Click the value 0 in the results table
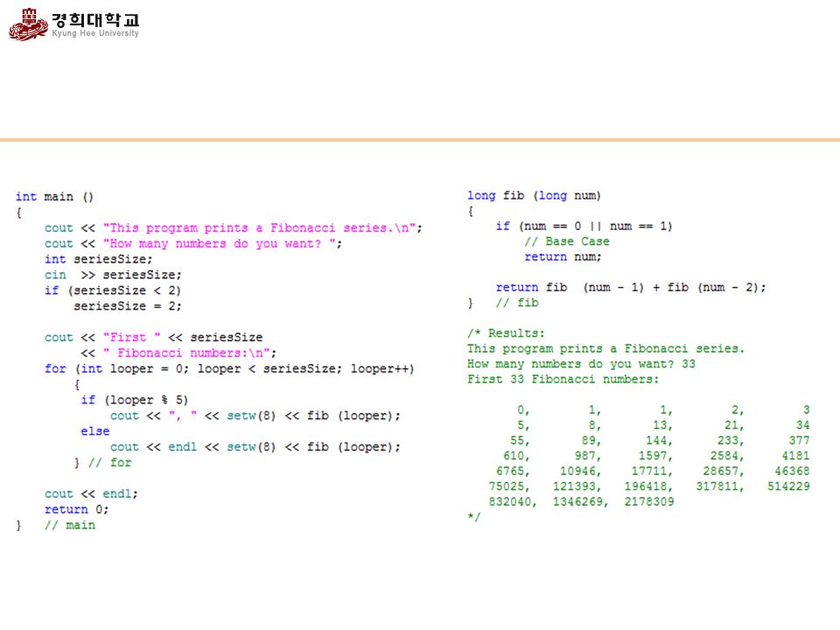 pos(520,409)
